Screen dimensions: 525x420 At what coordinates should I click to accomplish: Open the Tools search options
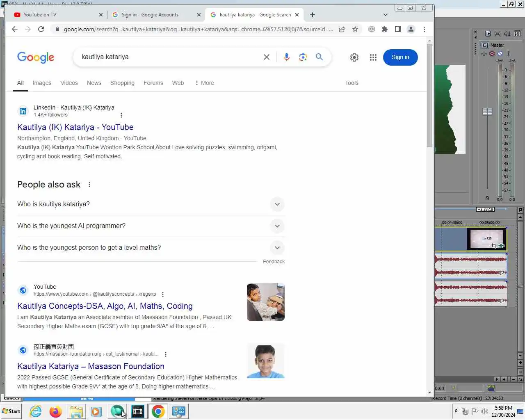click(x=352, y=83)
